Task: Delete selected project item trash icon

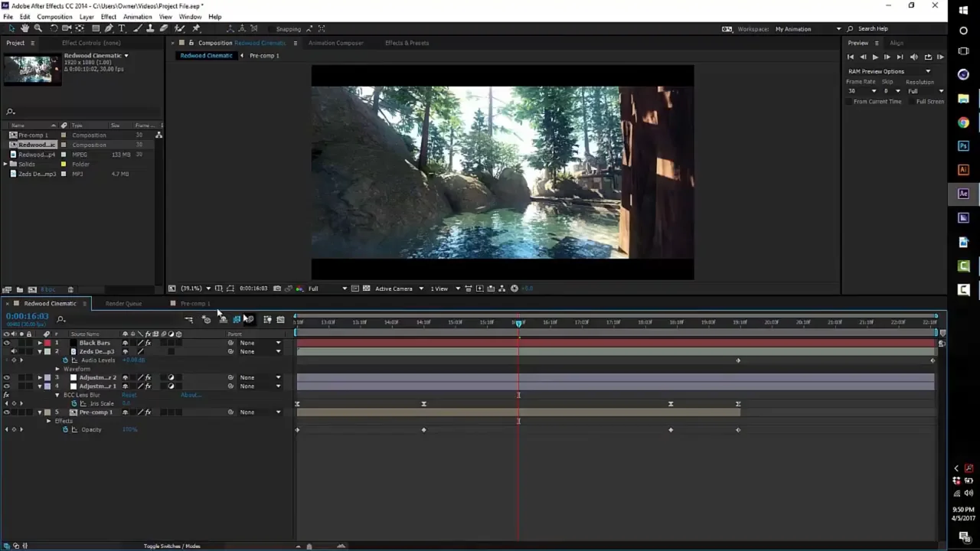Action: (70, 289)
